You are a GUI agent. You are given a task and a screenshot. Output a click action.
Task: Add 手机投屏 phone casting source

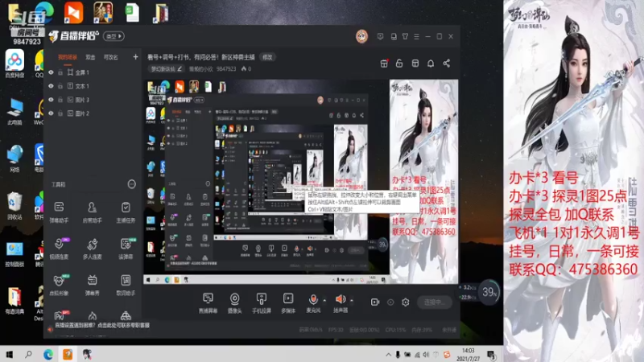261,303
